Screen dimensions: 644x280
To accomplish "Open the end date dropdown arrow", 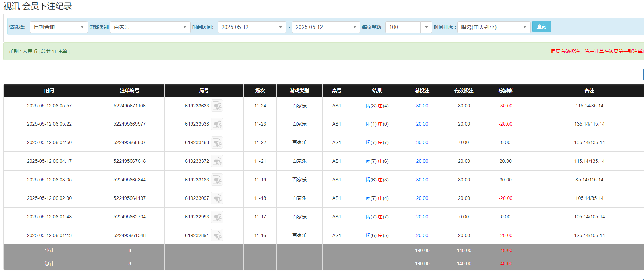I will 354,27.
